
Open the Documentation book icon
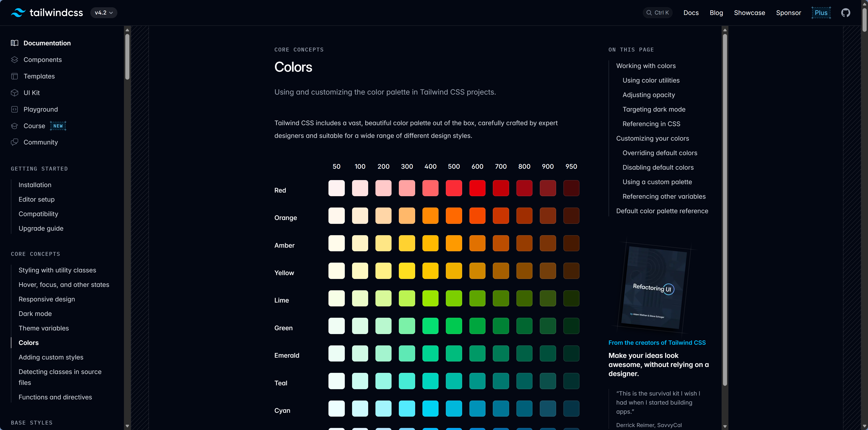coord(15,43)
